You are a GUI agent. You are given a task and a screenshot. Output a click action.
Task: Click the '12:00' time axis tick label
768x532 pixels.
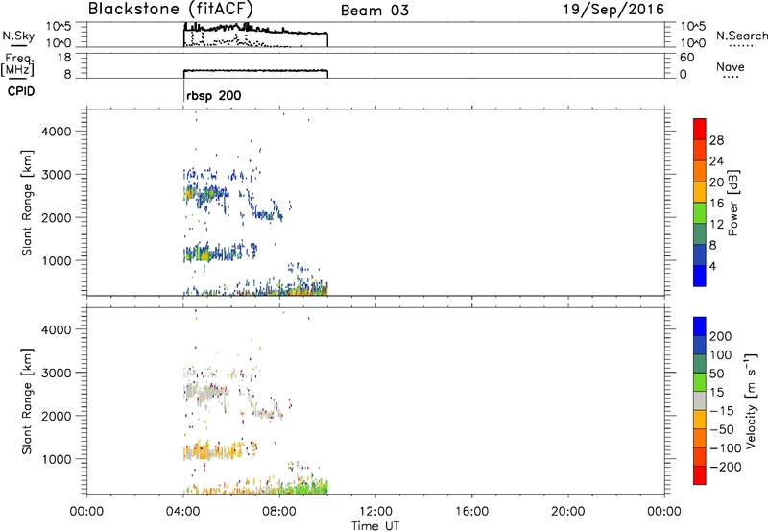pos(375,512)
